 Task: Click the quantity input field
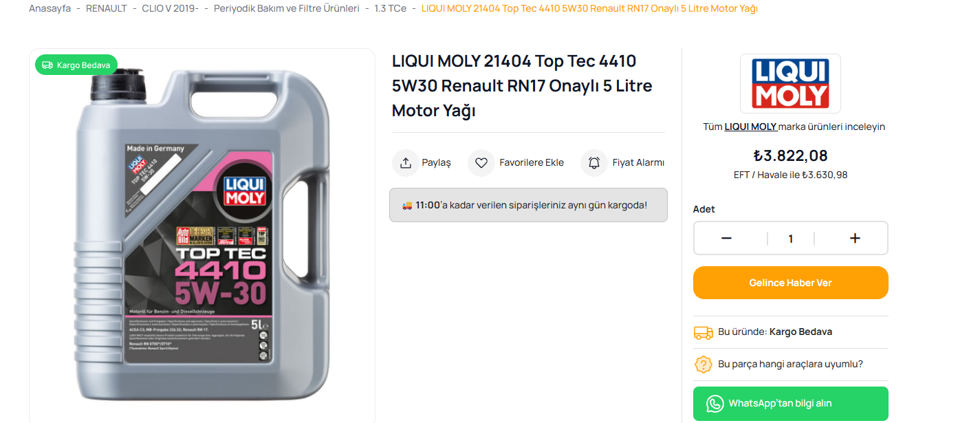click(791, 239)
